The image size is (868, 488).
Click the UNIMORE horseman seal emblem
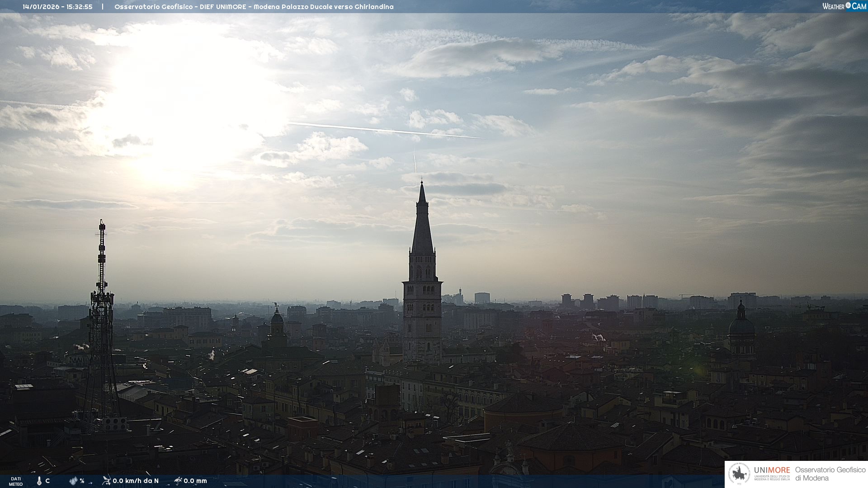(739, 474)
